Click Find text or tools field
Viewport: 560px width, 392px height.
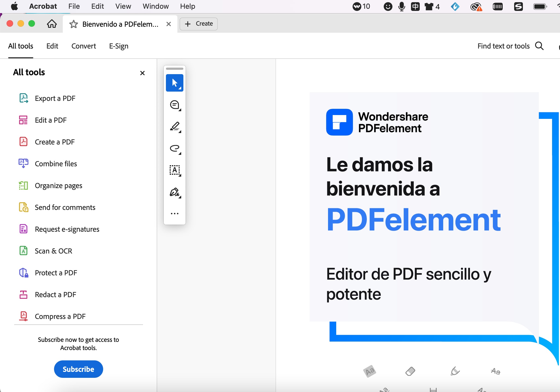pyautogui.click(x=504, y=46)
